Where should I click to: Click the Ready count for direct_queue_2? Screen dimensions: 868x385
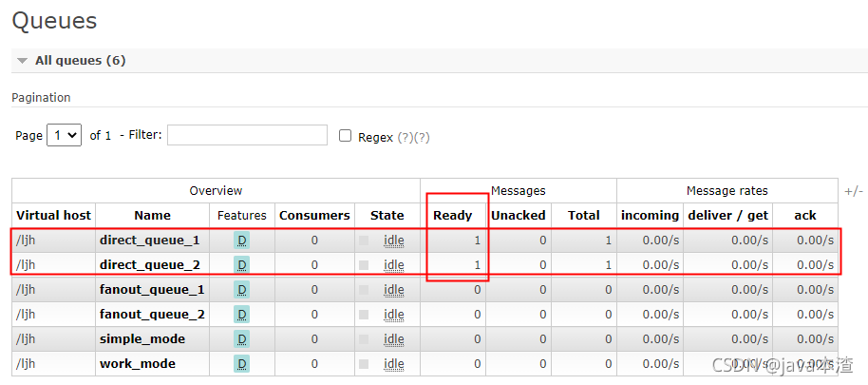(477, 265)
